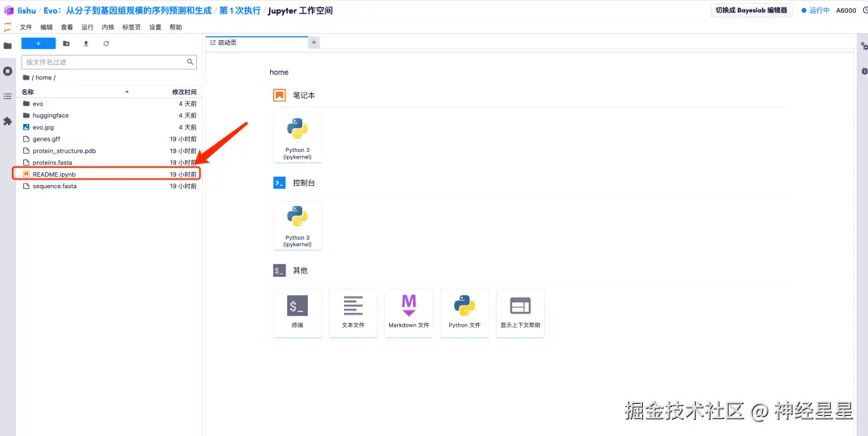Open the 内核 menu
868x436 pixels.
[108, 27]
